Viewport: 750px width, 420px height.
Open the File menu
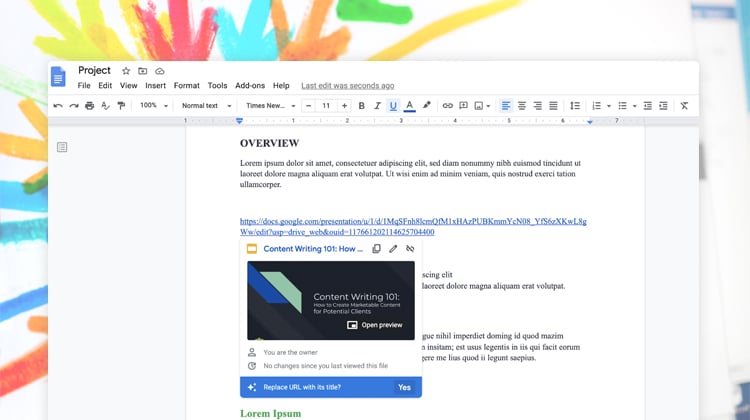point(84,86)
